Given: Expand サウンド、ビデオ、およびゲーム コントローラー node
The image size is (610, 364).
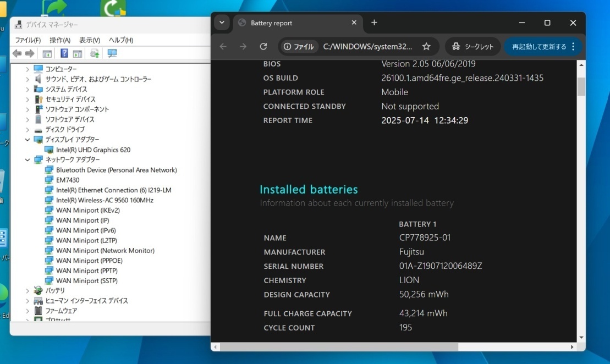Looking at the screenshot, I should [28, 79].
